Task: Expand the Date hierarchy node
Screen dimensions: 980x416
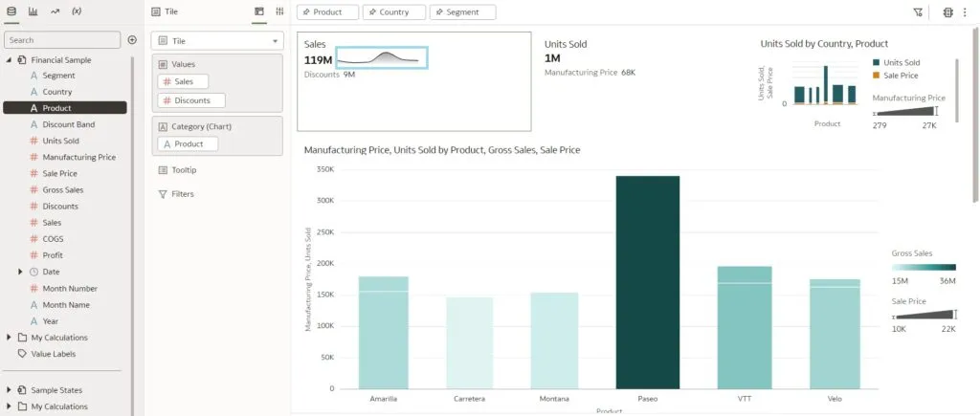Action: (x=20, y=272)
